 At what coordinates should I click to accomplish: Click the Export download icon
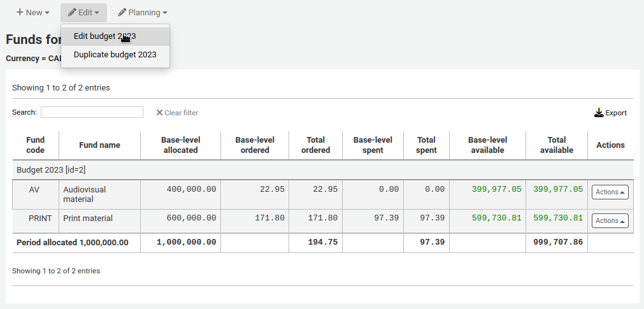pos(598,113)
